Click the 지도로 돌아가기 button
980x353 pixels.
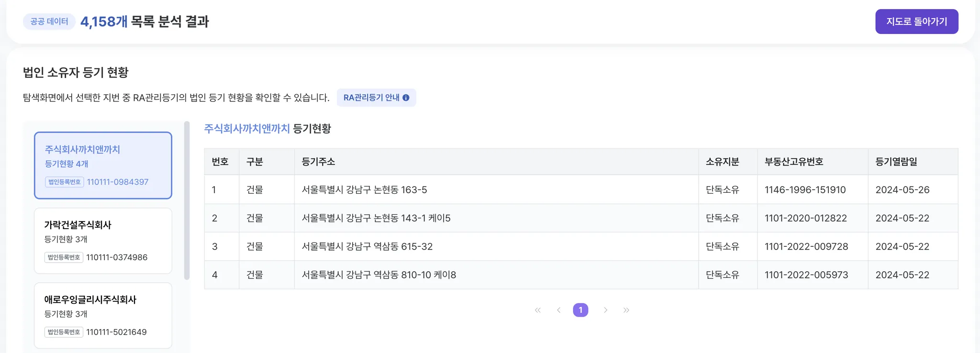916,22
